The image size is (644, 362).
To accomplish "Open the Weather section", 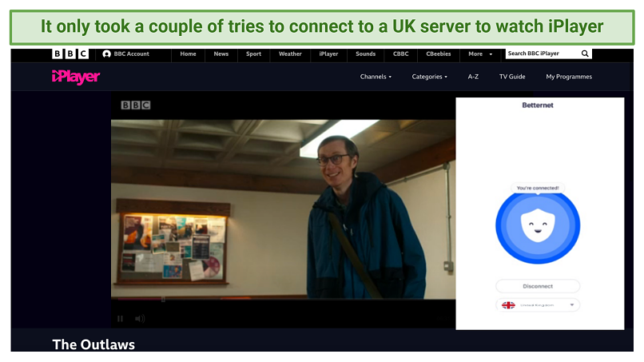I will click(290, 54).
